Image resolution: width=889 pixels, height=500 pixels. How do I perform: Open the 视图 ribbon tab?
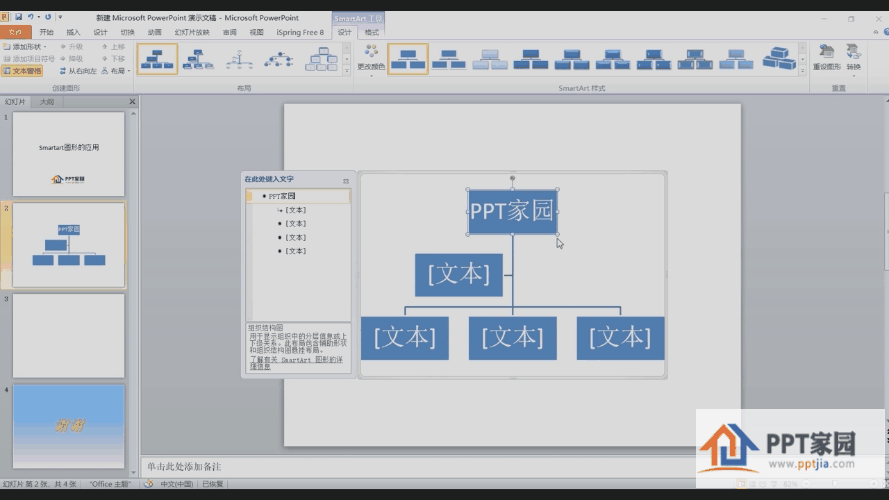257,32
